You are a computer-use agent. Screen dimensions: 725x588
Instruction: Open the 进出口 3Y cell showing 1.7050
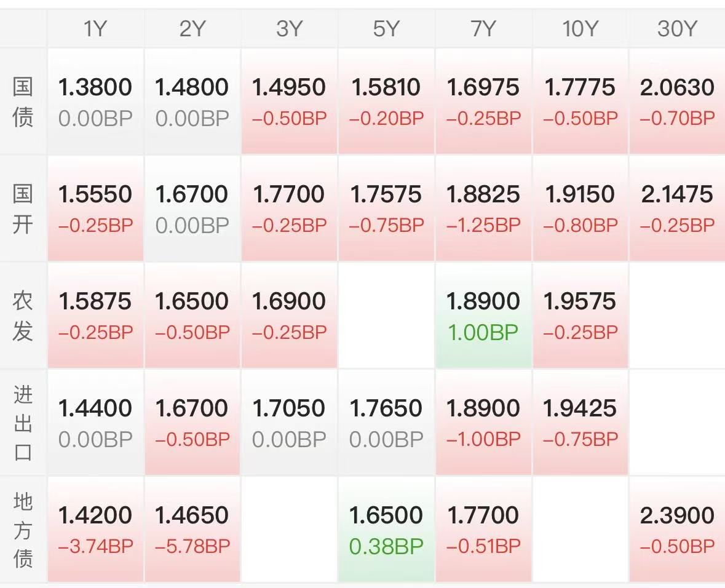click(289, 423)
